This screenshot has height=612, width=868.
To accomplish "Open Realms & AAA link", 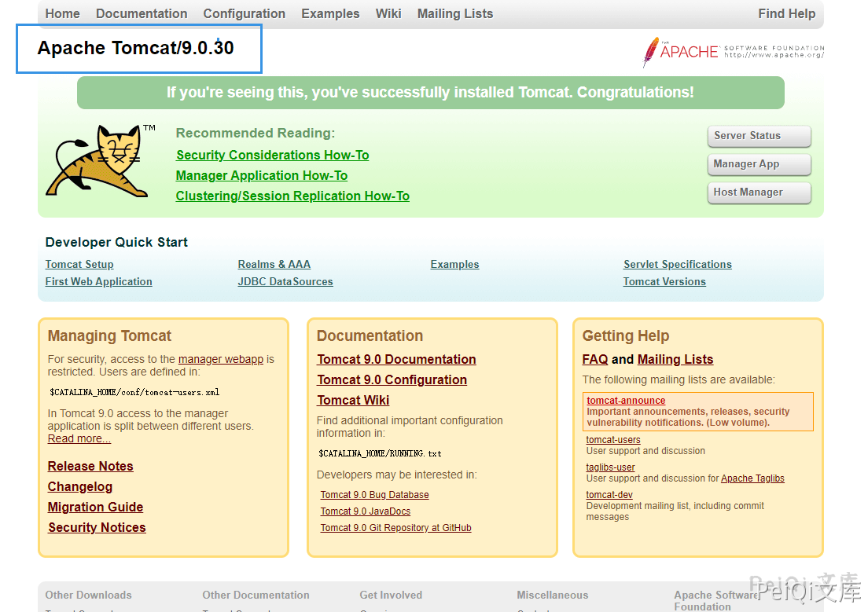I will [274, 265].
